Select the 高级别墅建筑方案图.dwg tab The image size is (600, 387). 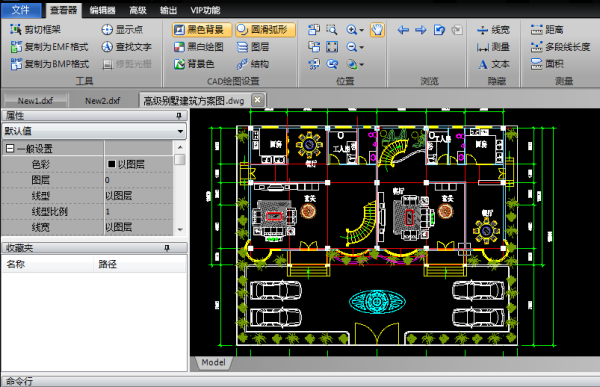pos(194,101)
